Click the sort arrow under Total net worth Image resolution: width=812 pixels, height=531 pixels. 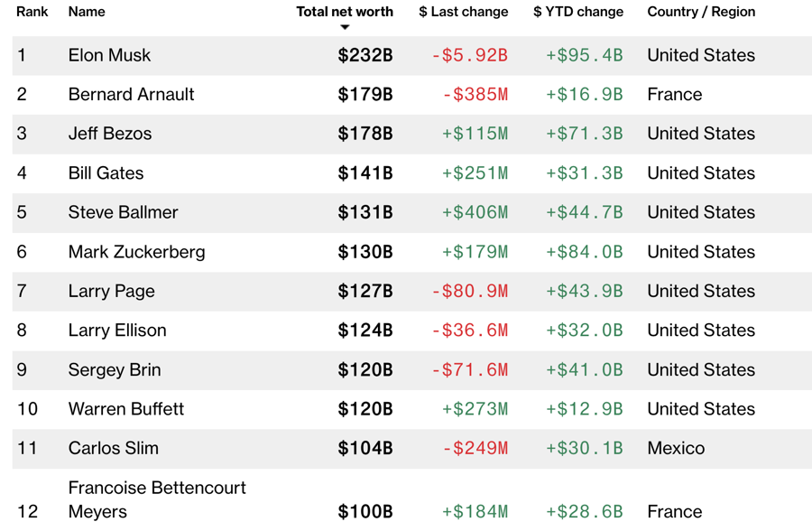click(345, 28)
